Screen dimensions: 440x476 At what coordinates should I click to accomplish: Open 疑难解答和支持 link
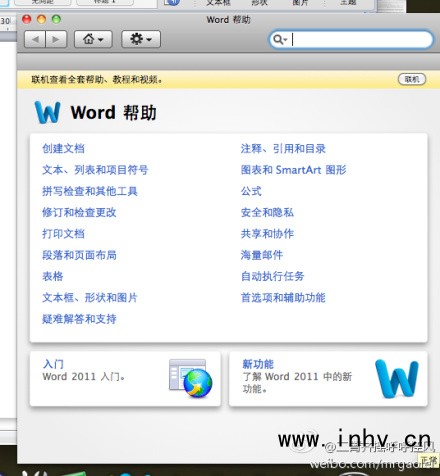coord(79,319)
